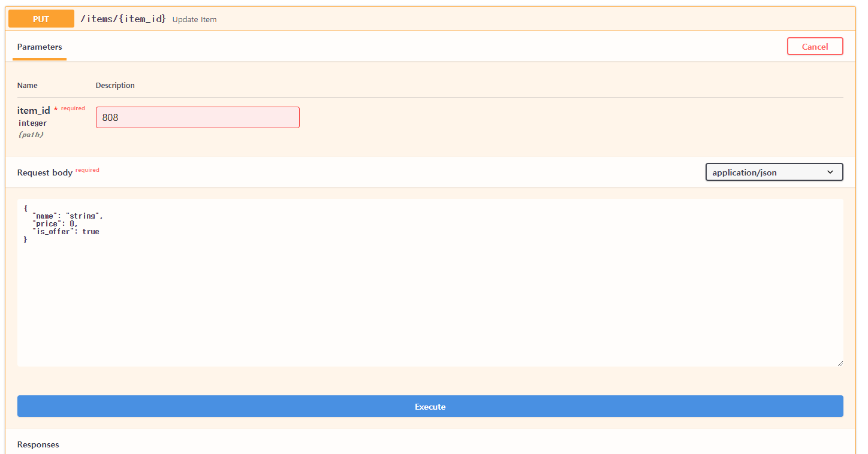This screenshot has height=454, width=868.
Task: Collapse the /items/{item_id} endpoint path
Action: 123,19
